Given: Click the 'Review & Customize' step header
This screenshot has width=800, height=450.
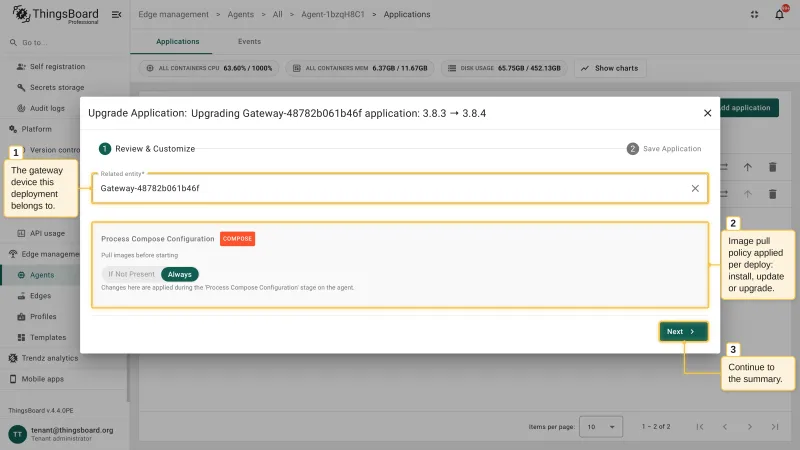Looking at the screenshot, I should pyautogui.click(x=147, y=148).
